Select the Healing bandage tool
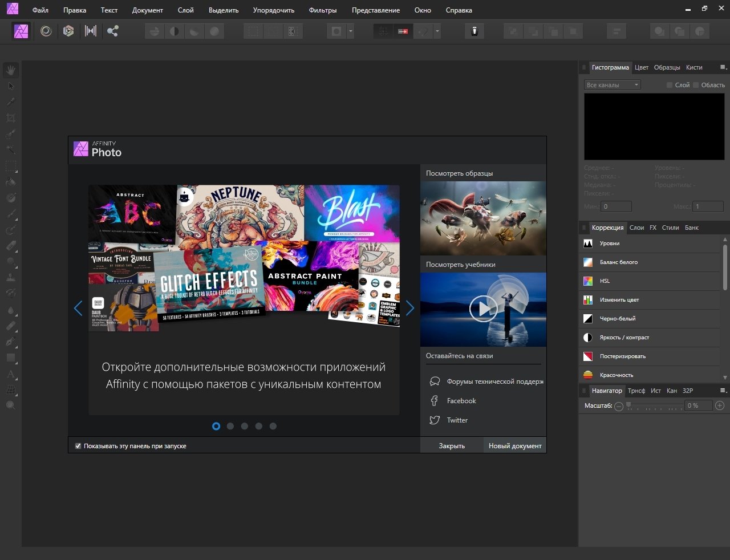This screenshot has height=560, width=730. click(x=11, y=326)
